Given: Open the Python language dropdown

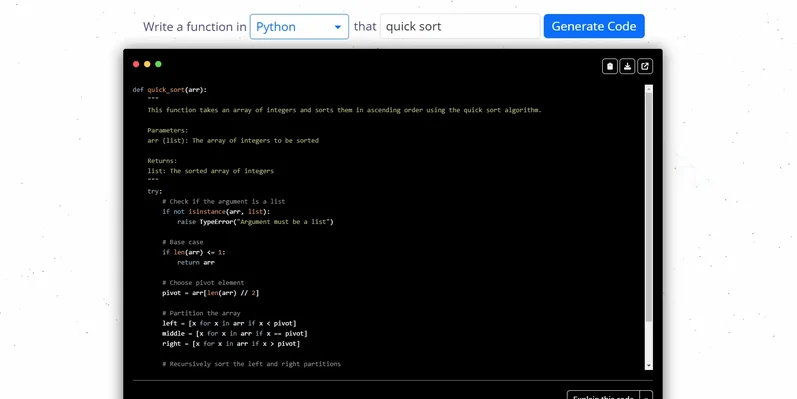Looking at the screenshot, I should pyautogui.click(x=299, y=26).
